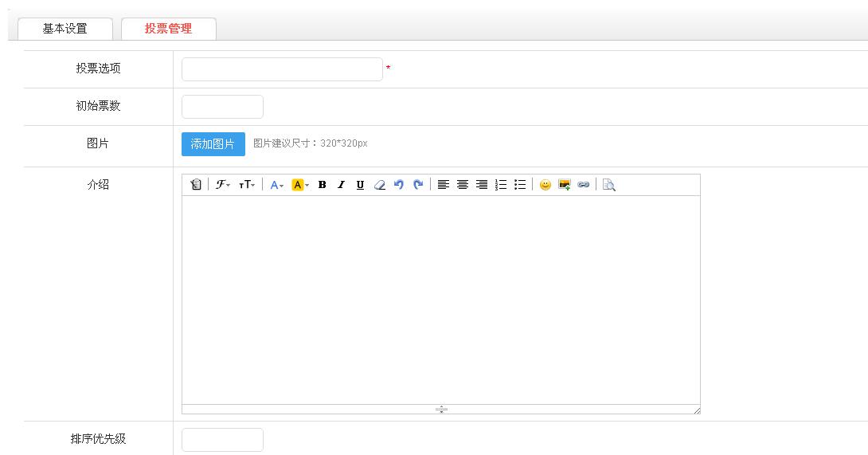The width and height of the screenshot is (868, 455).
Task: Open the font family dropdown
Action: pyautogui.click(x=223, y=185)
